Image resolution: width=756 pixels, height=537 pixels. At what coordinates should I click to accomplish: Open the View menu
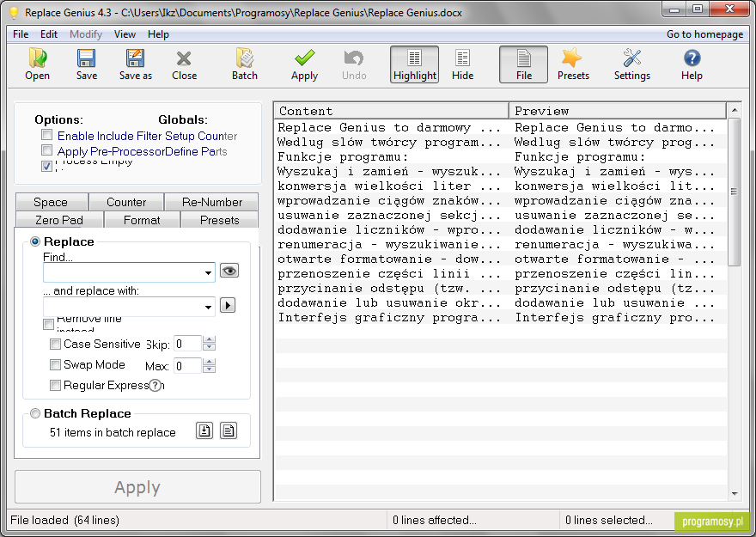point(125,34)
